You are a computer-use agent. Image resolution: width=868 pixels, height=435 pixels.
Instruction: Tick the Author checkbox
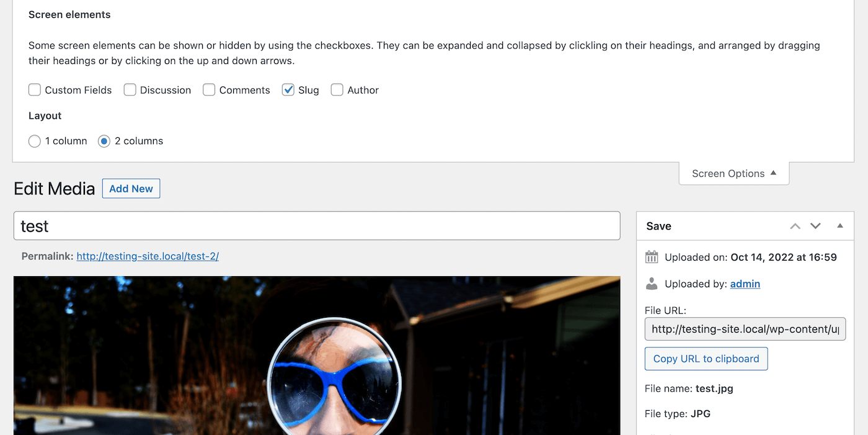point(337,90)
